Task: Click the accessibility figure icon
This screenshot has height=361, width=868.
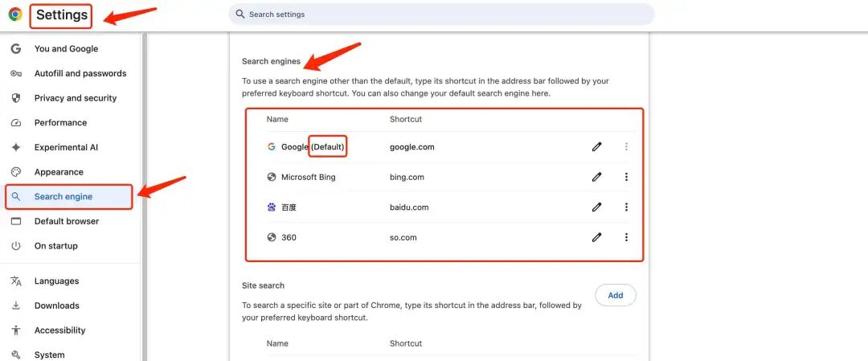Action: point(16,330)
